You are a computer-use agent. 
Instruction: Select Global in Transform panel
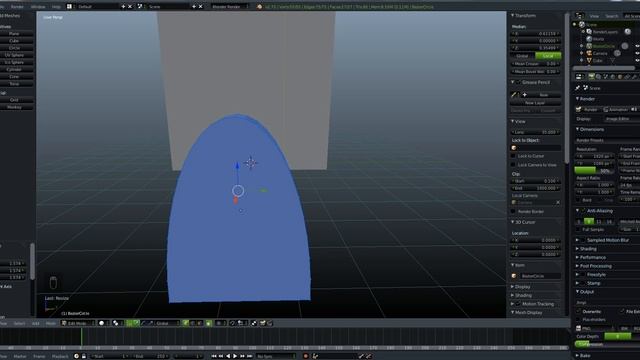click(x=523, y=56)
